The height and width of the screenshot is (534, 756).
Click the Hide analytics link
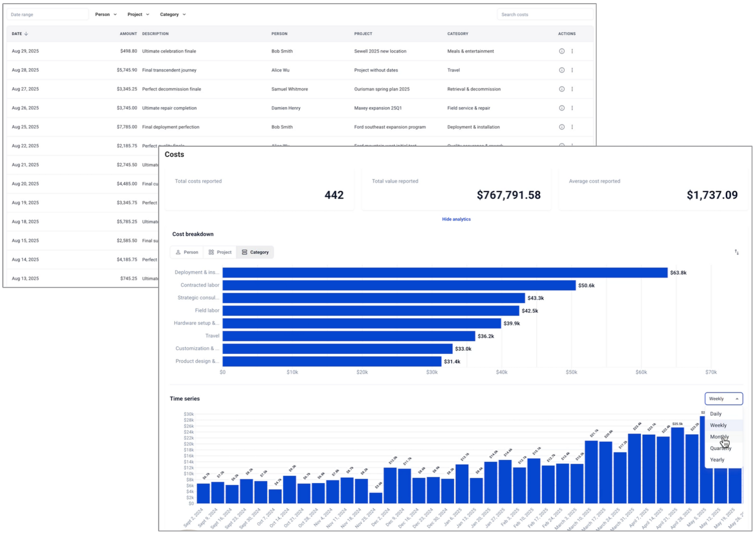click(456, 219)
